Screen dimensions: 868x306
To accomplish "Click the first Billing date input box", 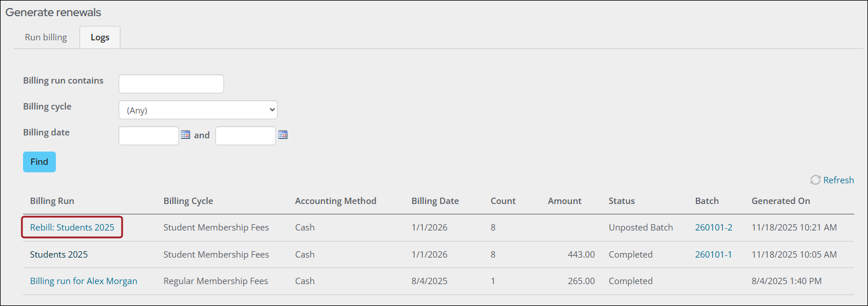I will pos(149,135).
